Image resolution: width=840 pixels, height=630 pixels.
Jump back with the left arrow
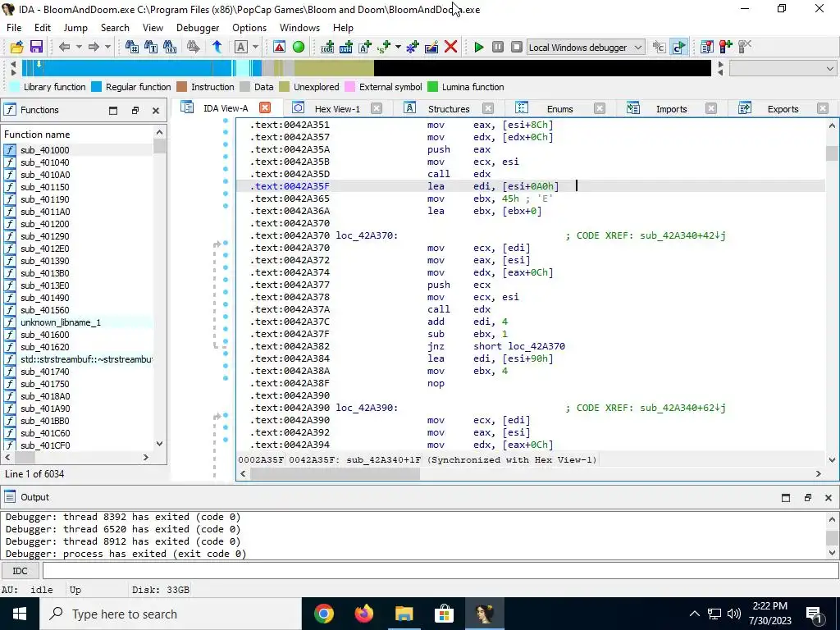click(64, 47)
